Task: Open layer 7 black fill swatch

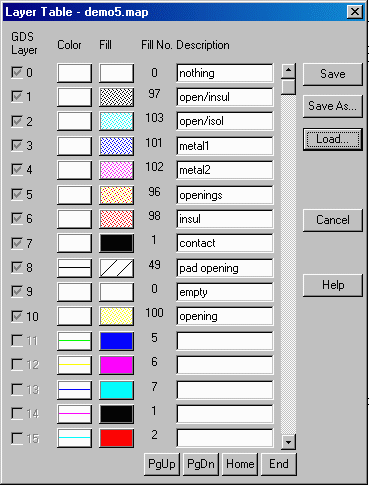Action: coord(116,243)
